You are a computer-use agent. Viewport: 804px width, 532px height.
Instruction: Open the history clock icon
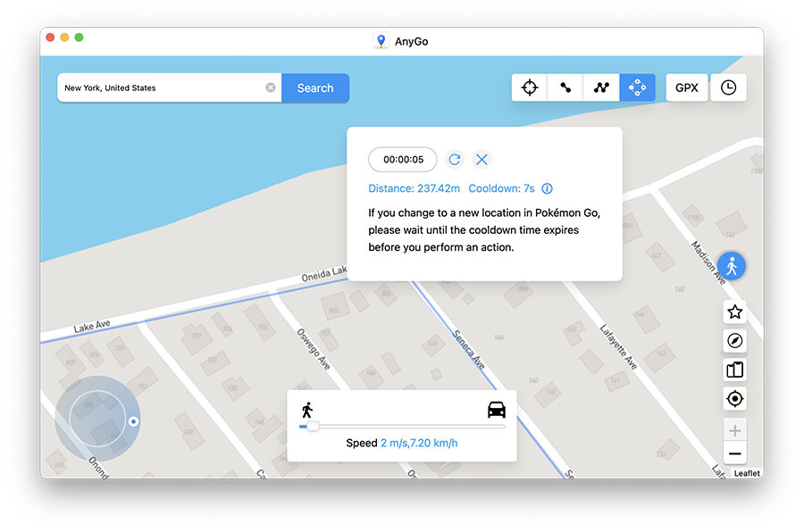[x=728, y=87]
